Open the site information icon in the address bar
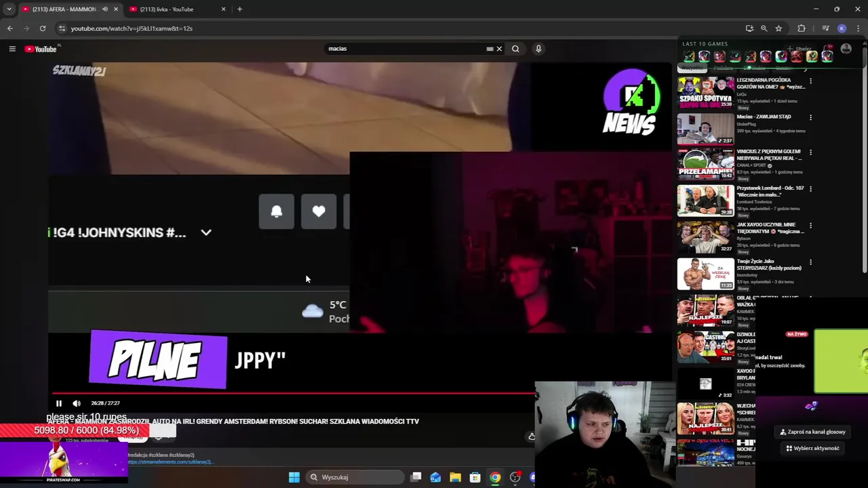The image size is (868, 488). click(x=62, y=28)
